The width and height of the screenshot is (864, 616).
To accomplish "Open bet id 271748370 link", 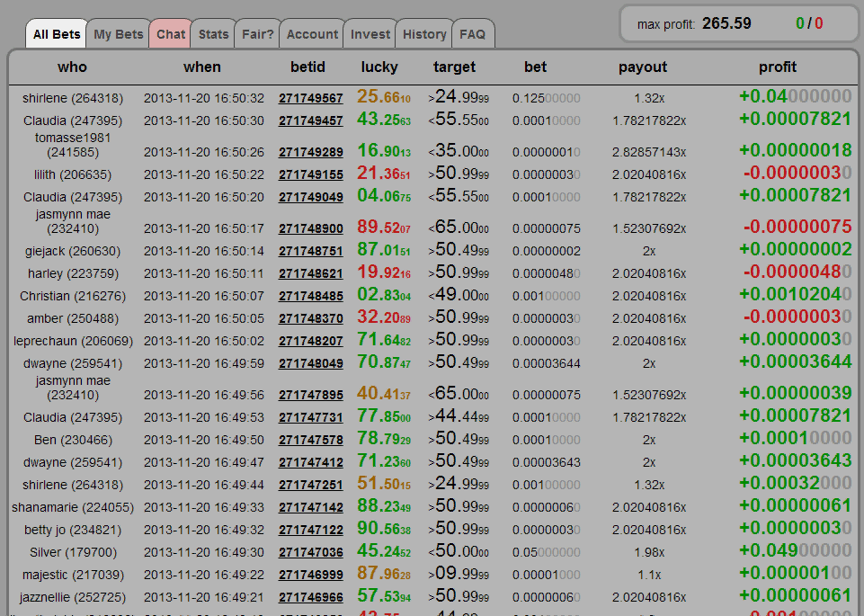I will pos(311,318).
